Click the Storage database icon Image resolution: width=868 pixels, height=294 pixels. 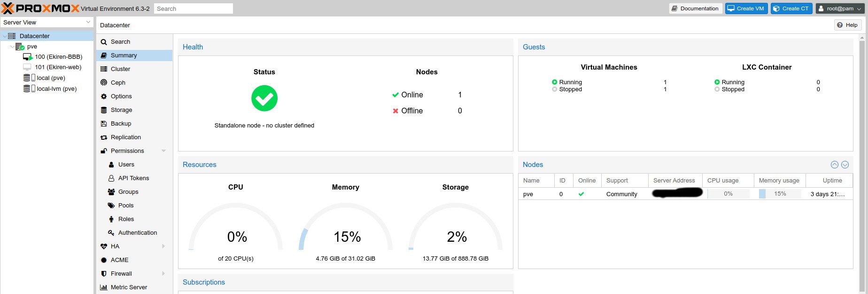click(104, 110)
